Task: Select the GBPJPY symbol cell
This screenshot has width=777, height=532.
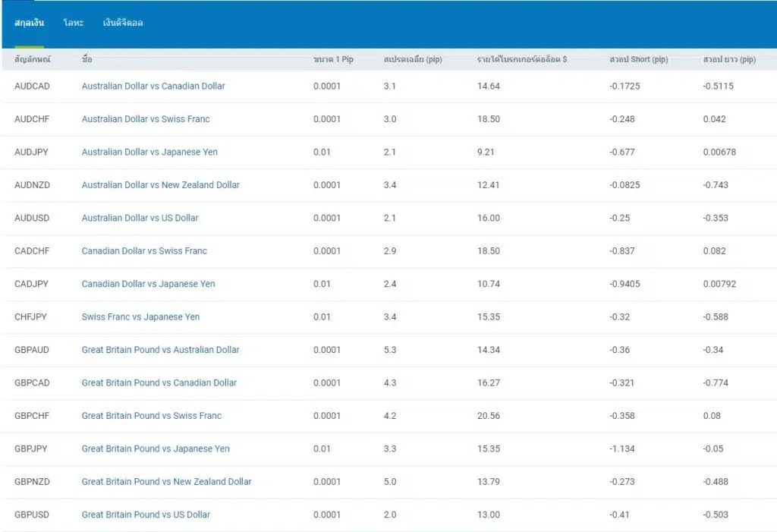Action: [30, 449]
